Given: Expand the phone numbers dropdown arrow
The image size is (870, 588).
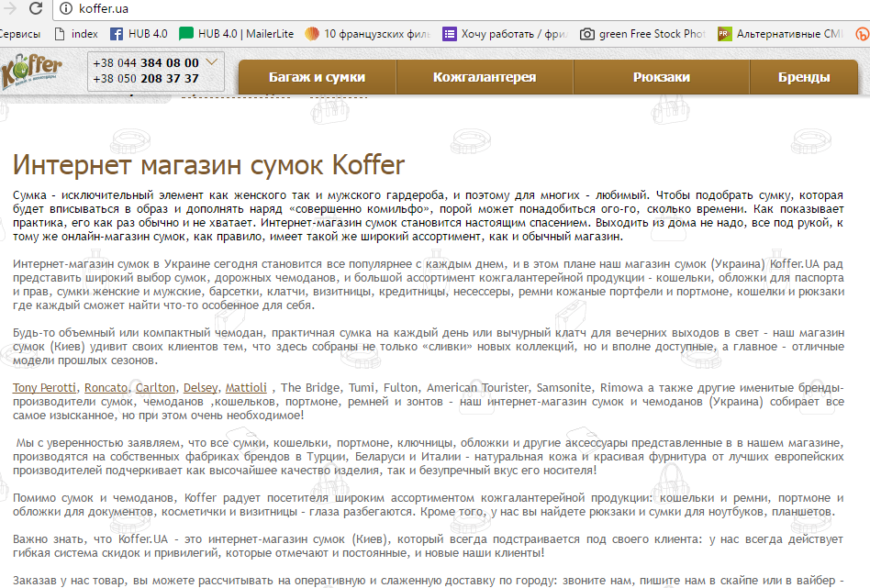Looking at the screenshot, I should (x=211, y=62).
